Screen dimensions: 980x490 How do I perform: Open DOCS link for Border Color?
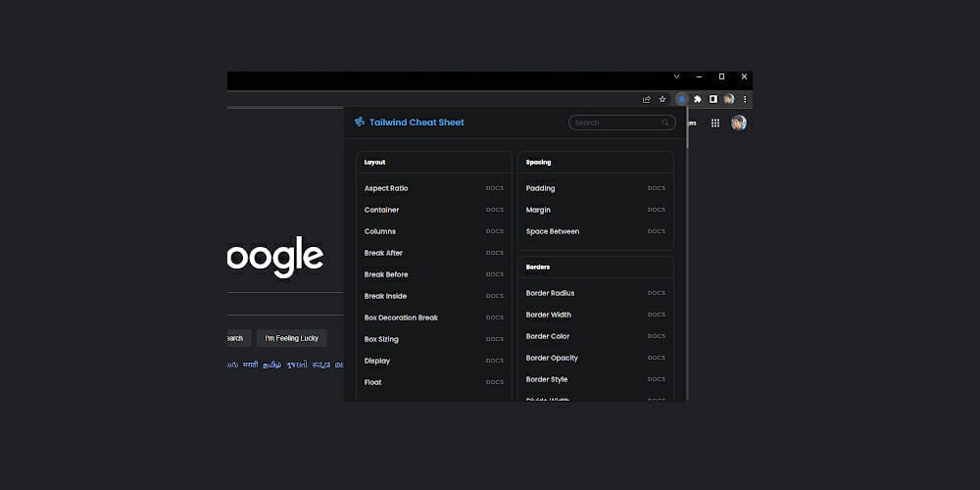(x=657, y=336)
